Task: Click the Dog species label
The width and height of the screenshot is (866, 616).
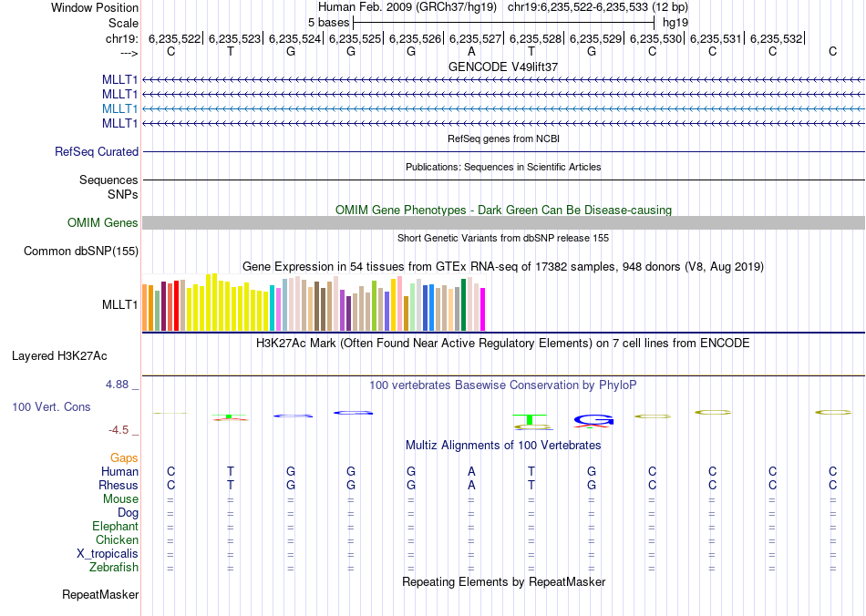Action: coord(128,513)
